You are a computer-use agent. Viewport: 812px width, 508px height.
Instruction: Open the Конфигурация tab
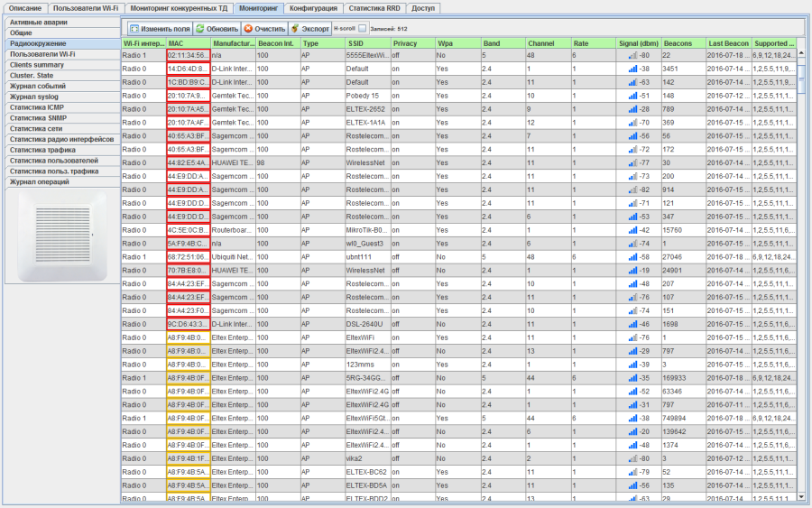pyautogui.click(x=313, y=7)
